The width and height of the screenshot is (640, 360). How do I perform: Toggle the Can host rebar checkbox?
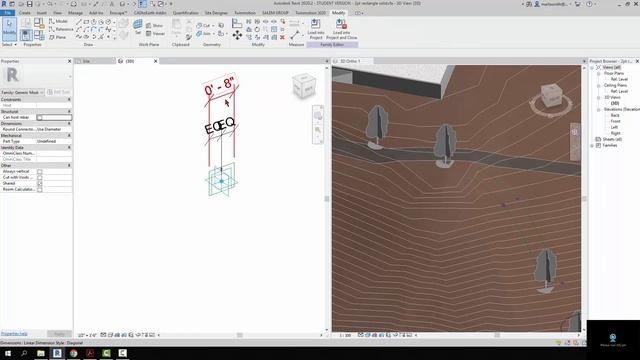[x=40, y=118]
